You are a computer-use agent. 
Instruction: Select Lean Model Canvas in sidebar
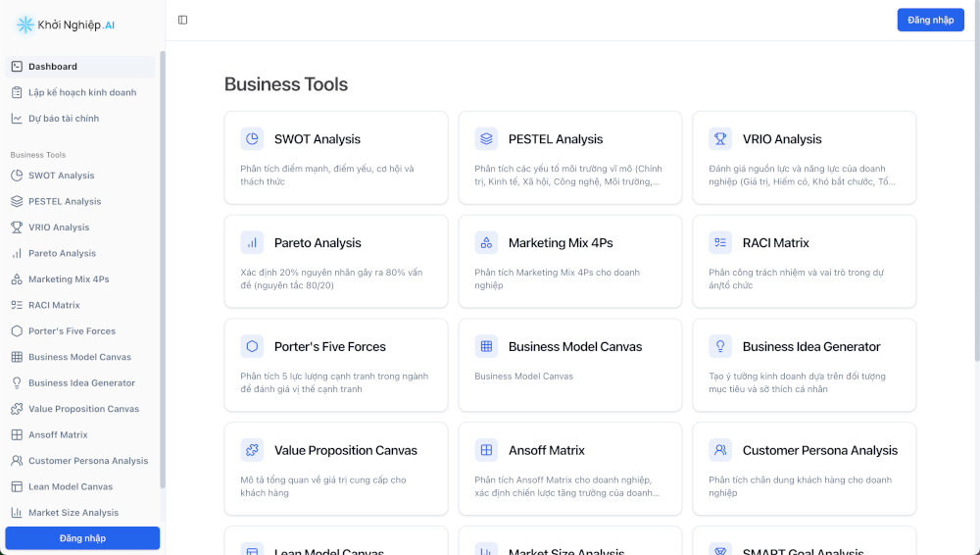click(71, 486)
